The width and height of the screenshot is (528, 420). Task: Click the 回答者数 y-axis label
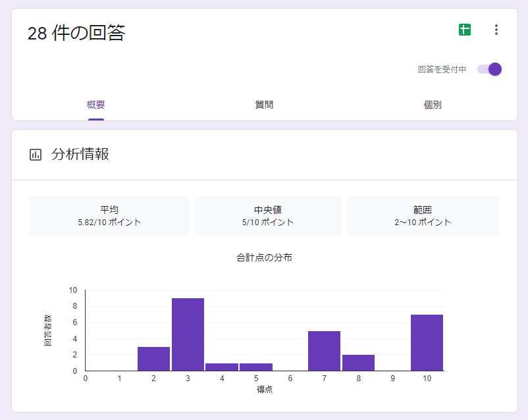pyautogui.click(x=47, y=330)
